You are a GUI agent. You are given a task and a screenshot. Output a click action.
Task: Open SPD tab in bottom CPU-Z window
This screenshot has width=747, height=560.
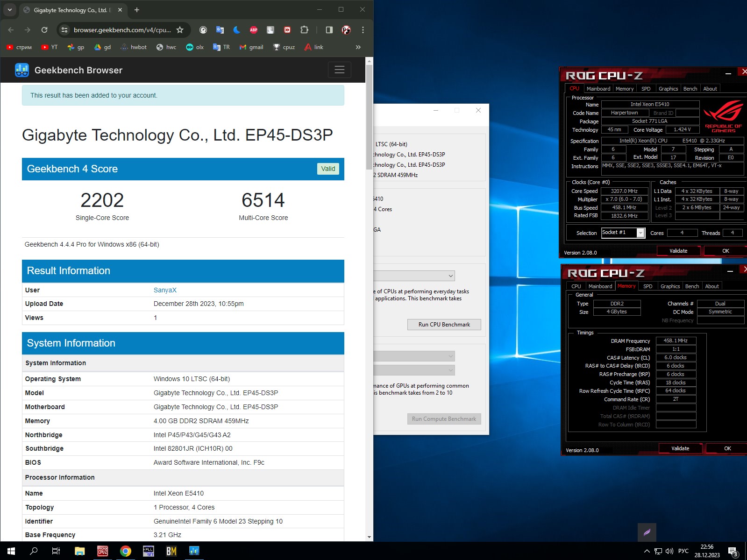[x=647, y=286]
